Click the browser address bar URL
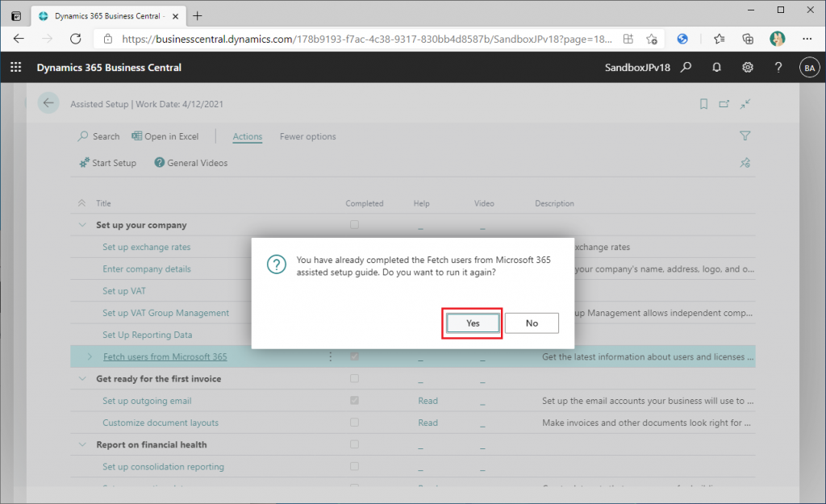The image size is (826, 504). [x=367, y=39]
